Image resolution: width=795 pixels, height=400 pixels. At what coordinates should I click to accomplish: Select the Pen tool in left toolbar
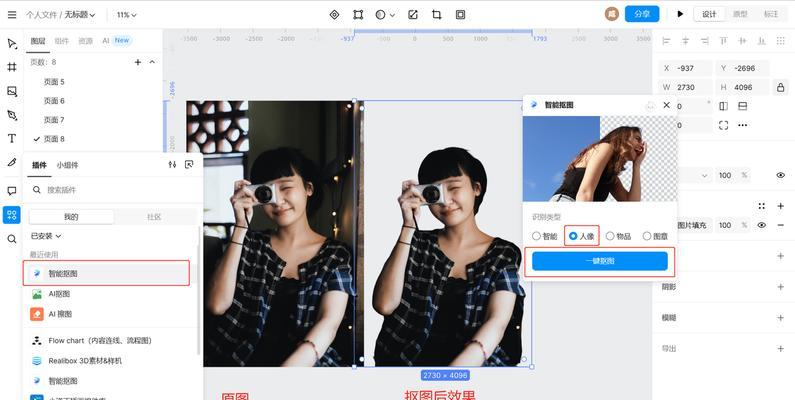pyautogui.click(x=12, y=115)
